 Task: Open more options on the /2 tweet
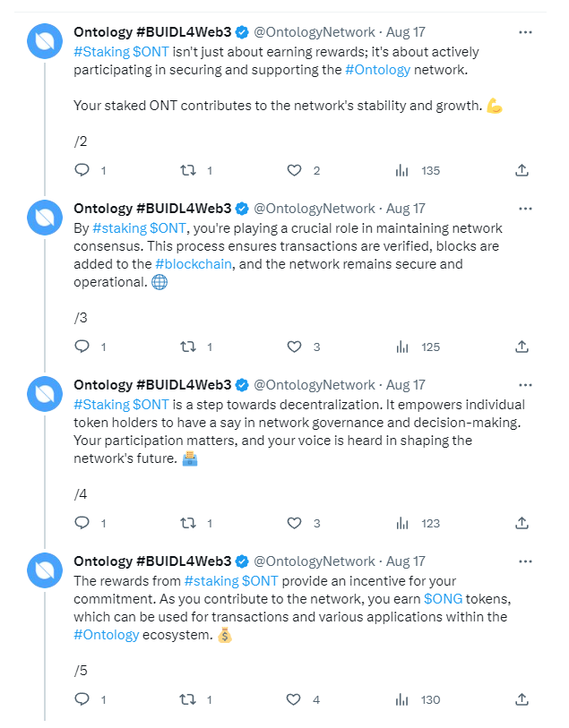point(526,32)
